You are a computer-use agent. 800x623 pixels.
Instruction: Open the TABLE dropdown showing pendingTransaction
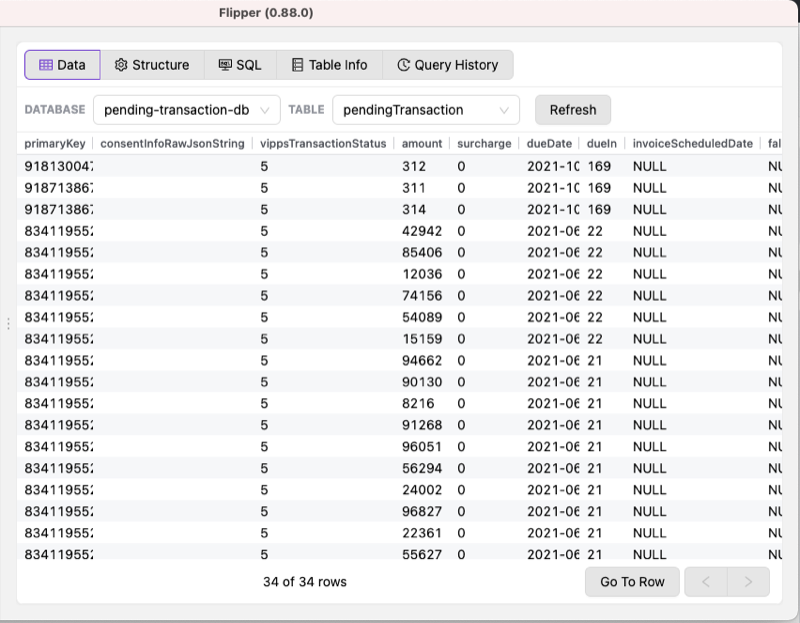point(425,109)
